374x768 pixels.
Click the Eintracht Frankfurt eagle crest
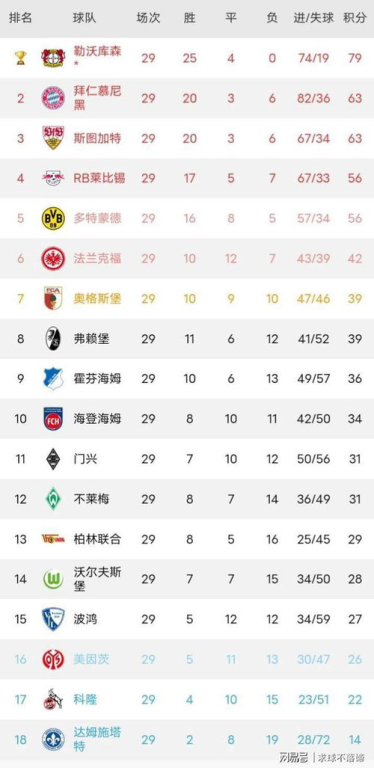point(53,259)
